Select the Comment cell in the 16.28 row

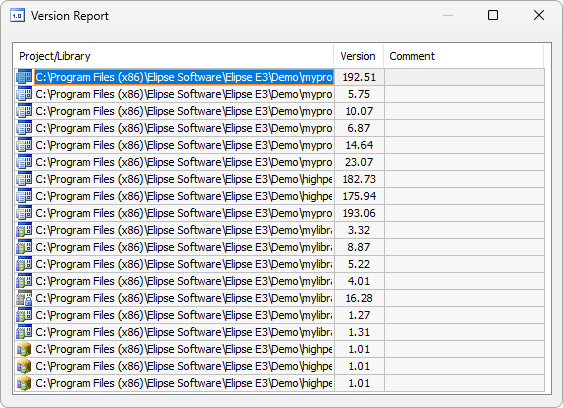pos(464,298)
